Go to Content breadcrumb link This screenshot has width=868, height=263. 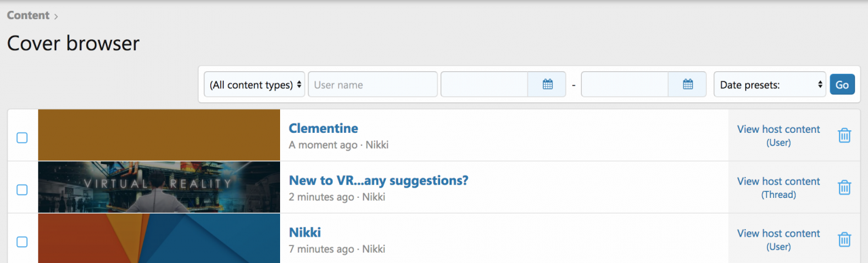[28, 15]
